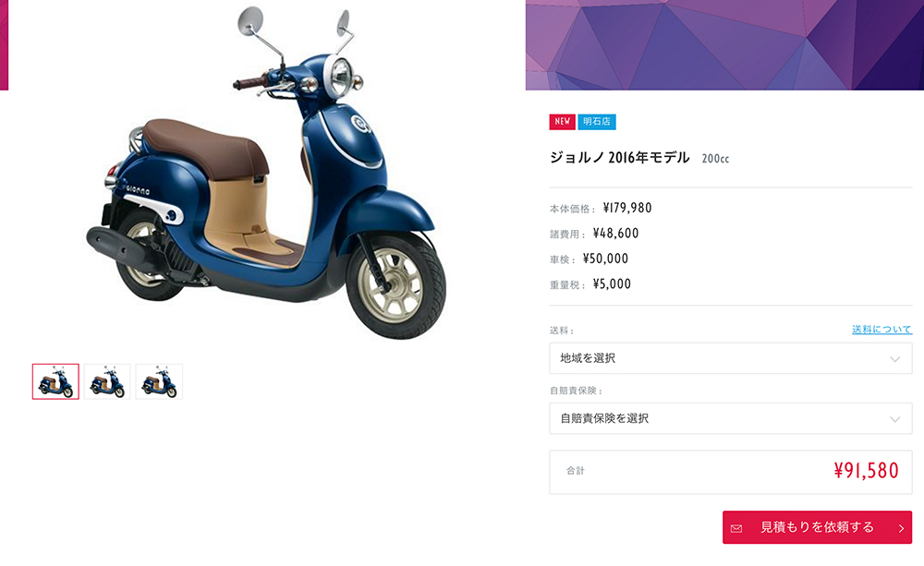924x566 pixels.
Task: Click the 合計 total price box
Action: click(731, 472)
